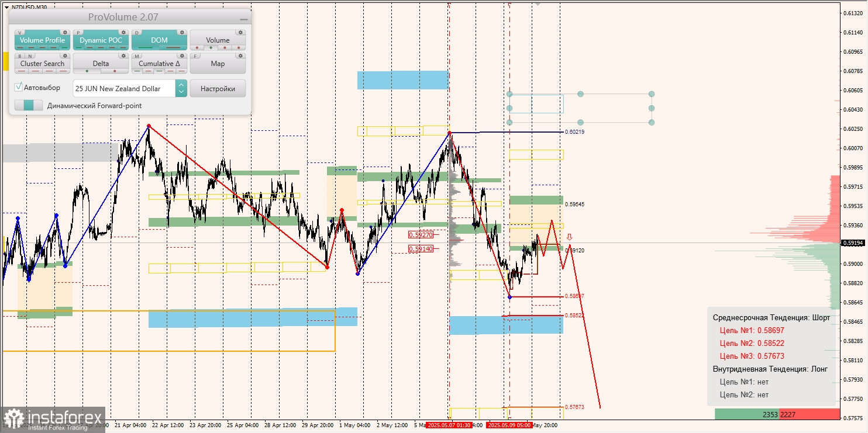Open Volume Profile gear settings
This screenshot has height=433, width=868.
65,33
